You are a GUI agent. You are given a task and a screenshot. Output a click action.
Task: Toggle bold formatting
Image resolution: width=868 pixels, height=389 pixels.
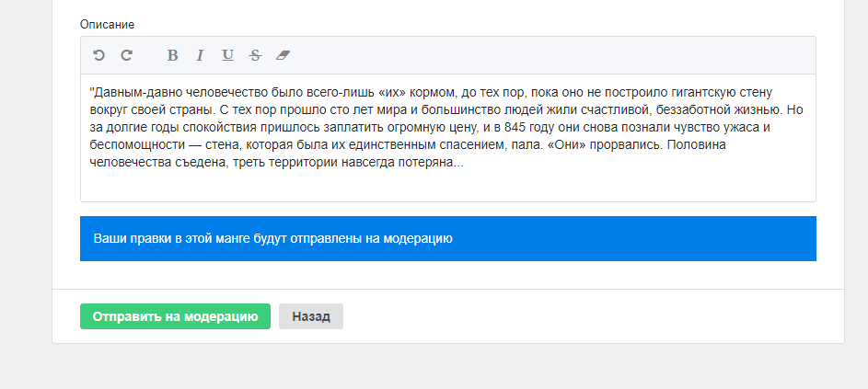pos(173,55)
